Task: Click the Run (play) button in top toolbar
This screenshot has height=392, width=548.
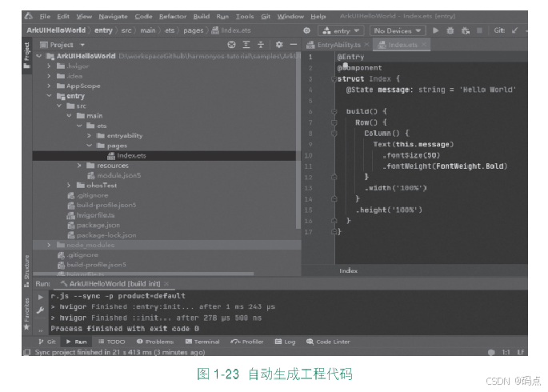Action: point(435,30)
